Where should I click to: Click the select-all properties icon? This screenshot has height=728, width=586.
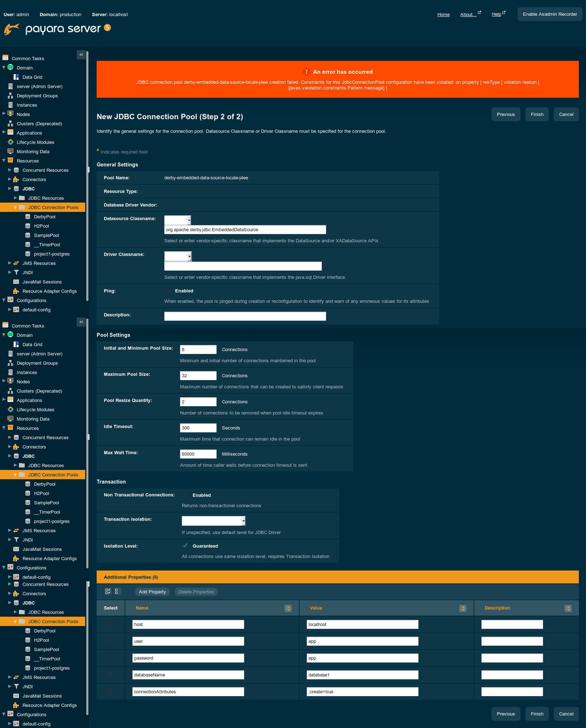(107, 591)
